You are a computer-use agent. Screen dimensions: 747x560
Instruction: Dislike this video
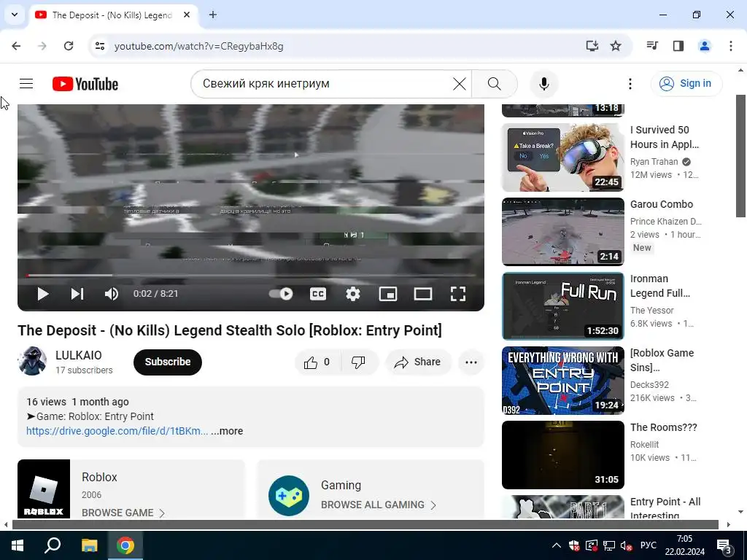[359, 362]
